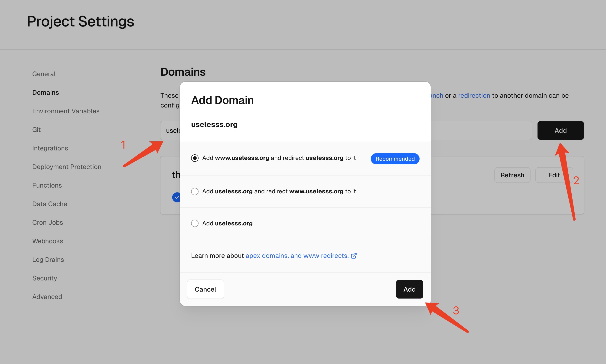
Task: Click the Functions settings icon
Action: tap(46, 185)
